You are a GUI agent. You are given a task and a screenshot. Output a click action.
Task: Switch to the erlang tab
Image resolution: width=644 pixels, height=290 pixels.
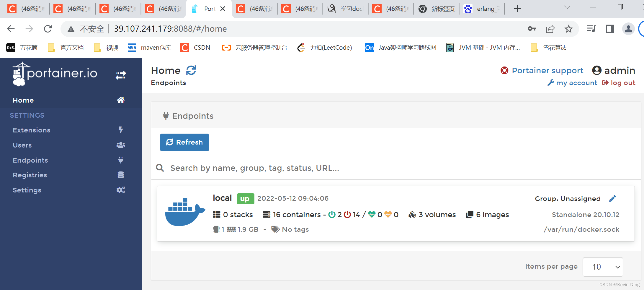click(482, 9)
